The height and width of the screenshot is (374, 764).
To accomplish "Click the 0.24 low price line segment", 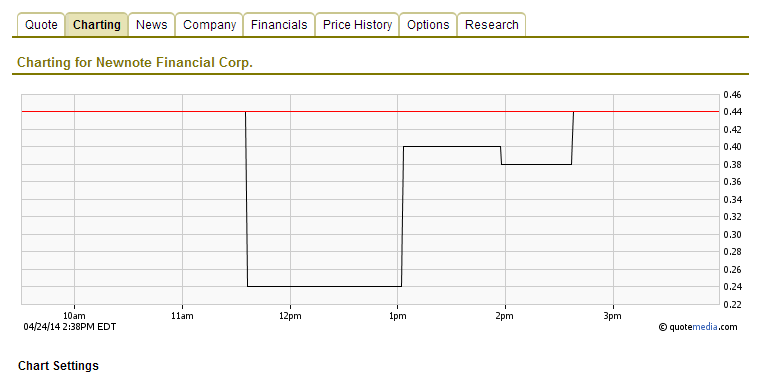I will tap(325, 286).
